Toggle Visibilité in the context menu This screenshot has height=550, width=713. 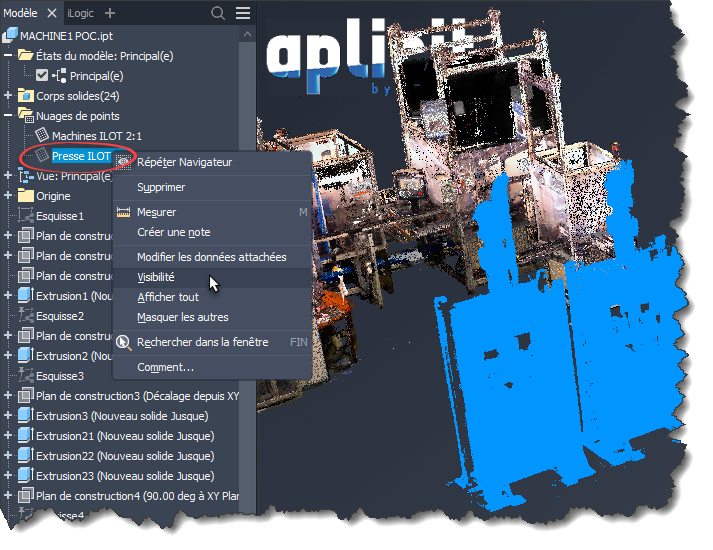[x=155, y=277]
